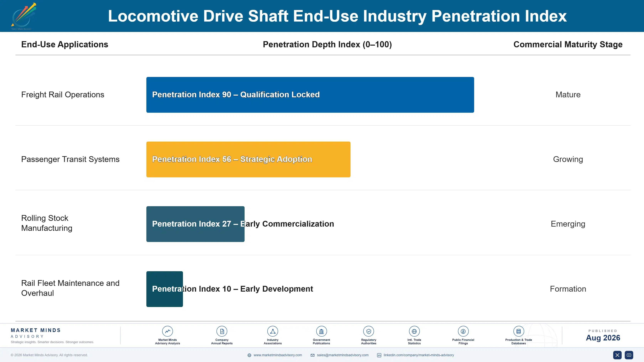Open linkedin.com/company/market-minds-advisory link
The height and width of the screenshot is (362, 644).
(419, 355)
